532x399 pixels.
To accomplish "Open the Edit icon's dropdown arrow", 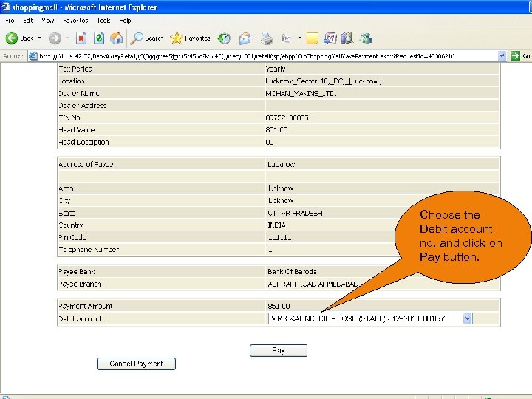I will pyautogui.click(x=299, y=38).
